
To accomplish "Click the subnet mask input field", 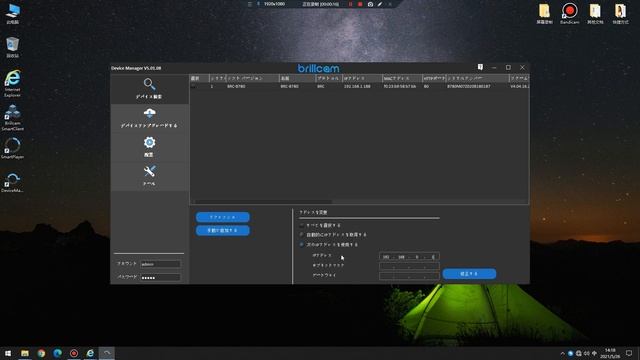I will click(x=409, y=266).
